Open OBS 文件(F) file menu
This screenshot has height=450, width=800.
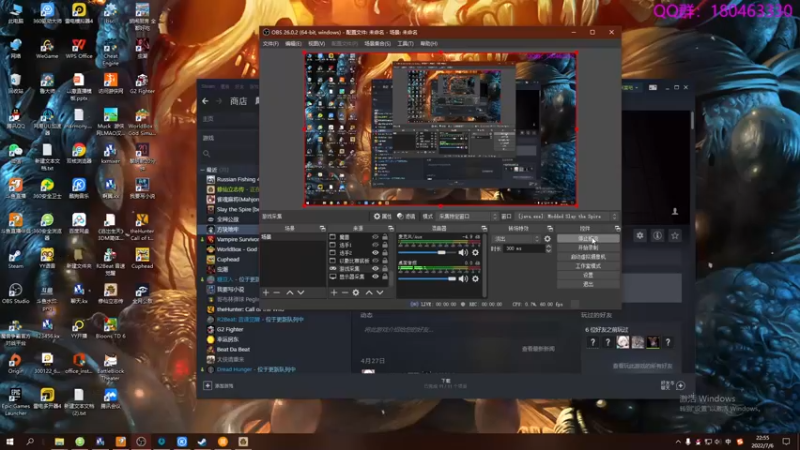pyautogui.click(x=270, y=44)
